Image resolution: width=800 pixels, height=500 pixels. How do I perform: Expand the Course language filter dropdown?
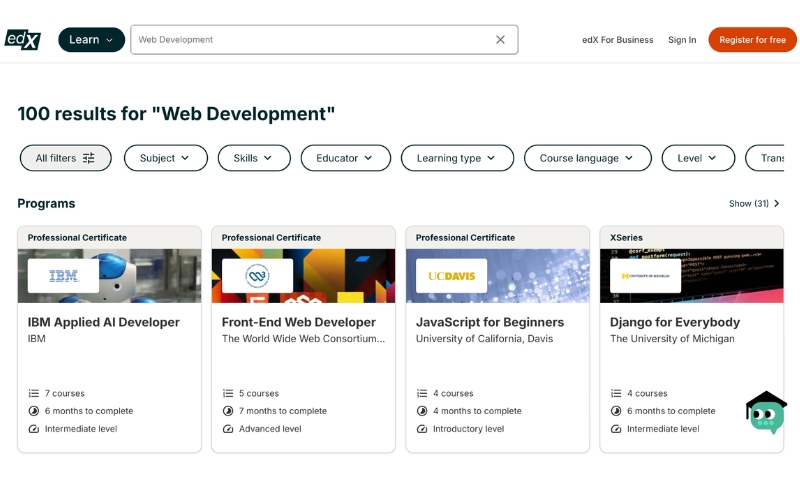coord(588,158)
